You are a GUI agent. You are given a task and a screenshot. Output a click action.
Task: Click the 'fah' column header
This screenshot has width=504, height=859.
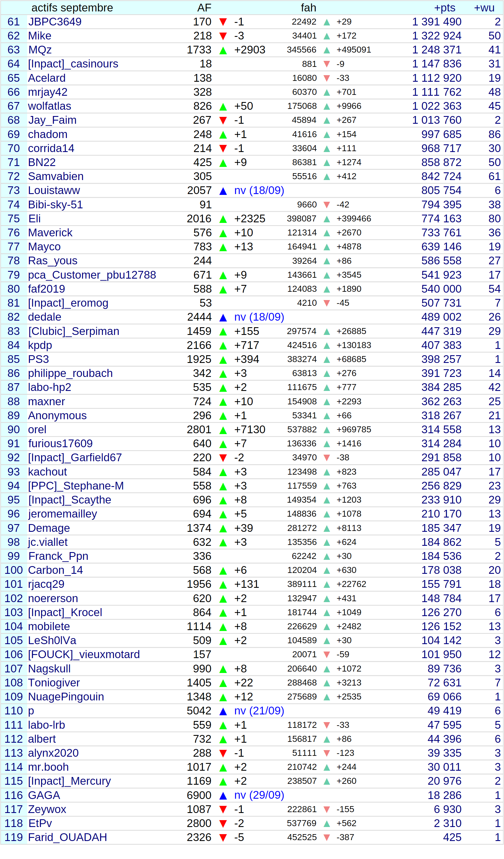coord(308,7)
